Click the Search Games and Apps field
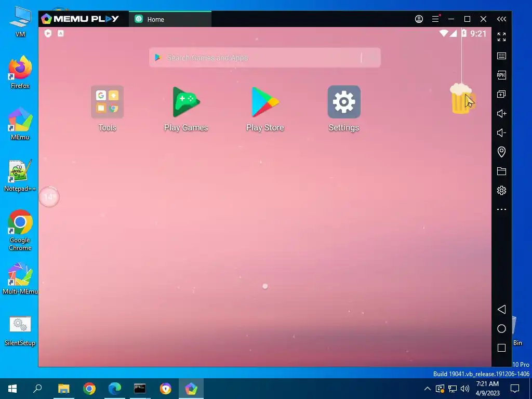The width and height of the screenshot is (532, 399). pos(264,58)
